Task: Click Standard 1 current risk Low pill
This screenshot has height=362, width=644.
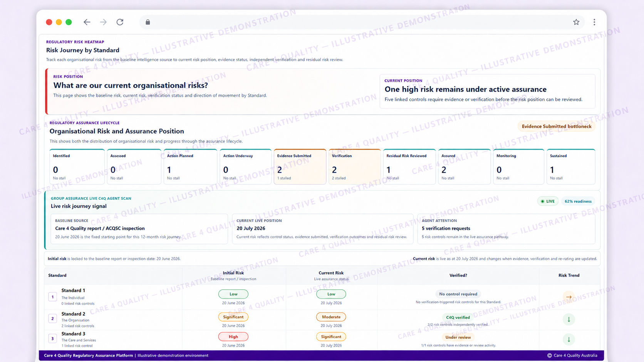Action: click(331, 294)
